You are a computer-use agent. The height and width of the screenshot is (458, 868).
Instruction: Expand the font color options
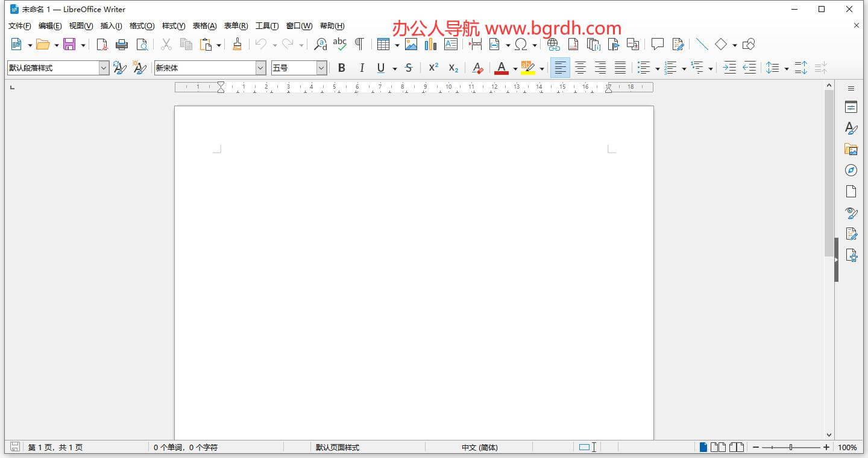point(515,68)
